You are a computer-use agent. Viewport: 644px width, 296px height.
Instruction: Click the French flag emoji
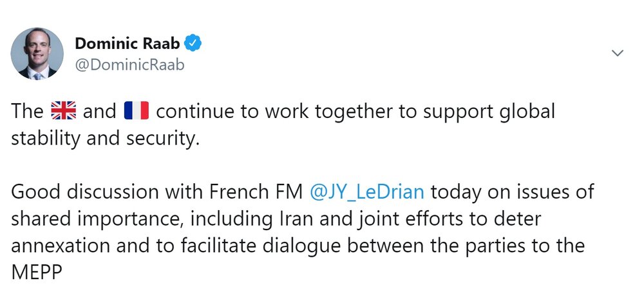pyautogui.click(x=137, y=111)
